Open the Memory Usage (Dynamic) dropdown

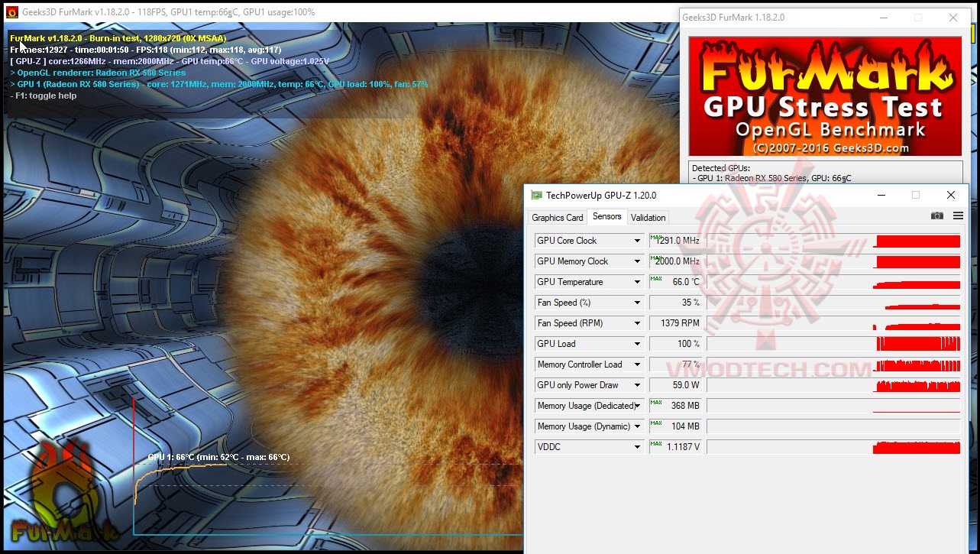[x=637, y=426]
